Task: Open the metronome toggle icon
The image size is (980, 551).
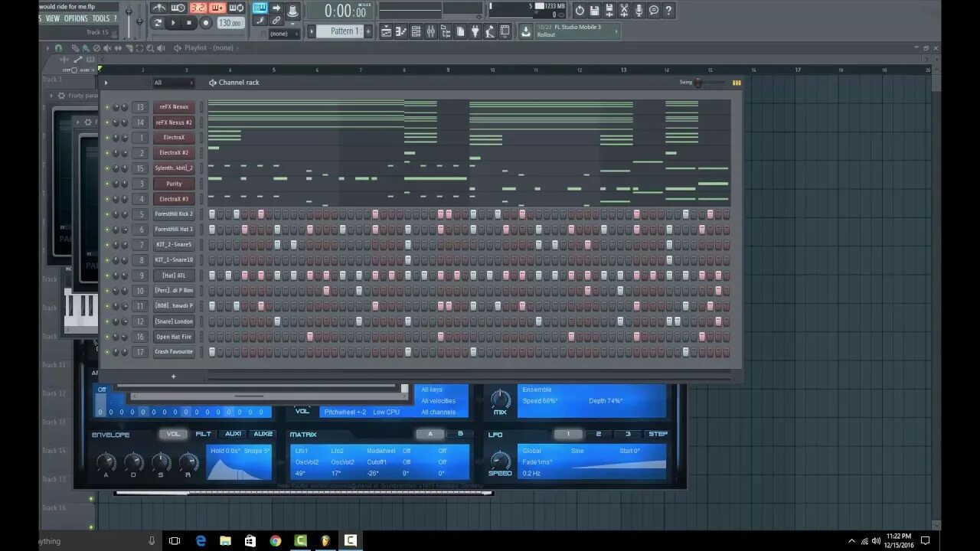Action: 159,8
